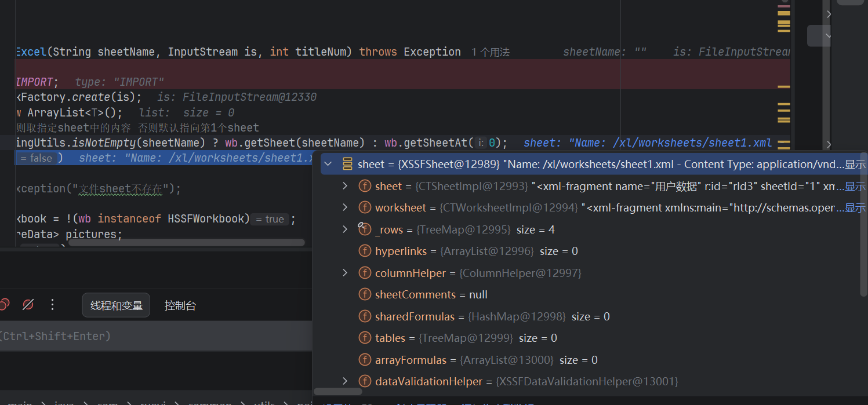Click the topmost right-edge chevron arrow

(x=829, y=14)
